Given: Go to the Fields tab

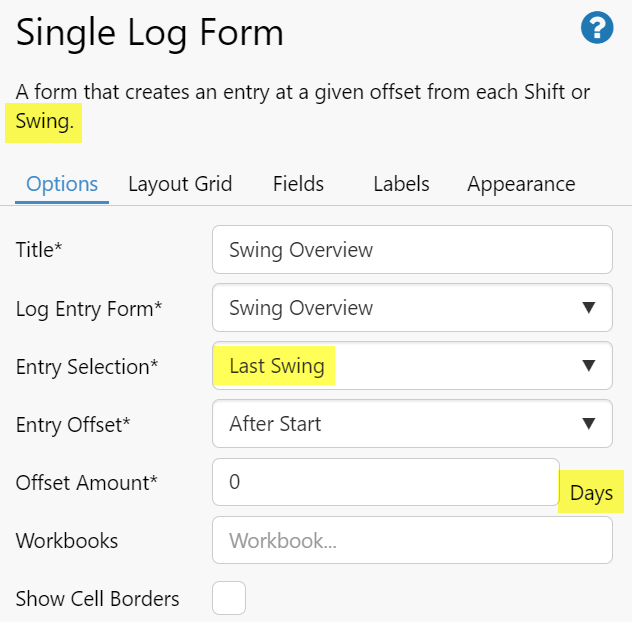Looking at the screenshot, I should click(x=298, y=184).
